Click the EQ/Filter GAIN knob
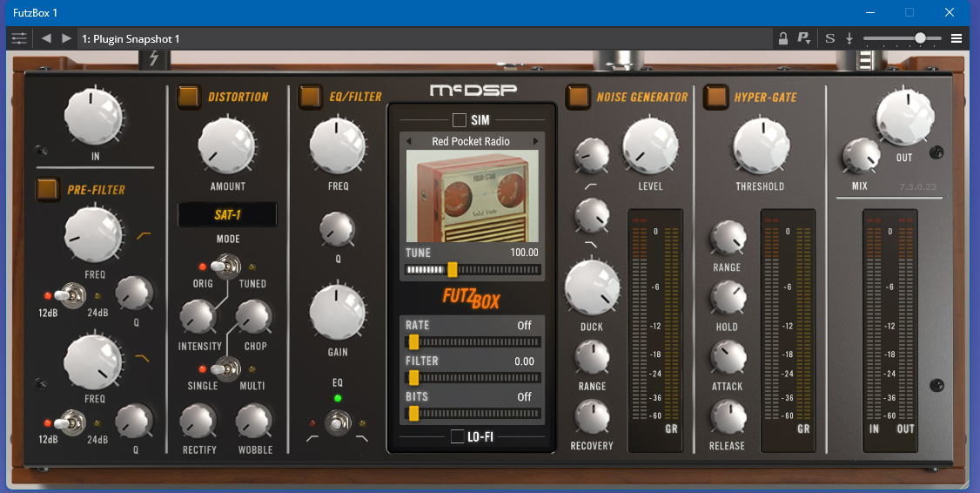Viewport: 980px width, 493px height. point(338,312)
